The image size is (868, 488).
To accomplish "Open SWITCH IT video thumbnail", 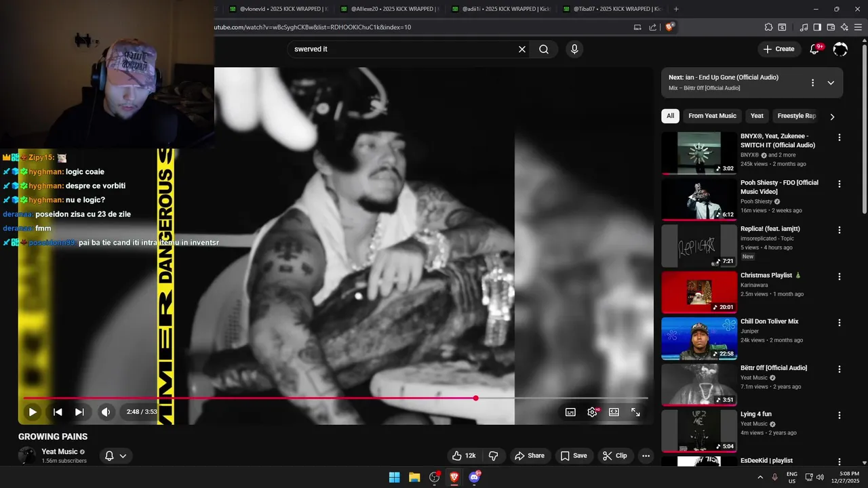I will click(699, 153).
